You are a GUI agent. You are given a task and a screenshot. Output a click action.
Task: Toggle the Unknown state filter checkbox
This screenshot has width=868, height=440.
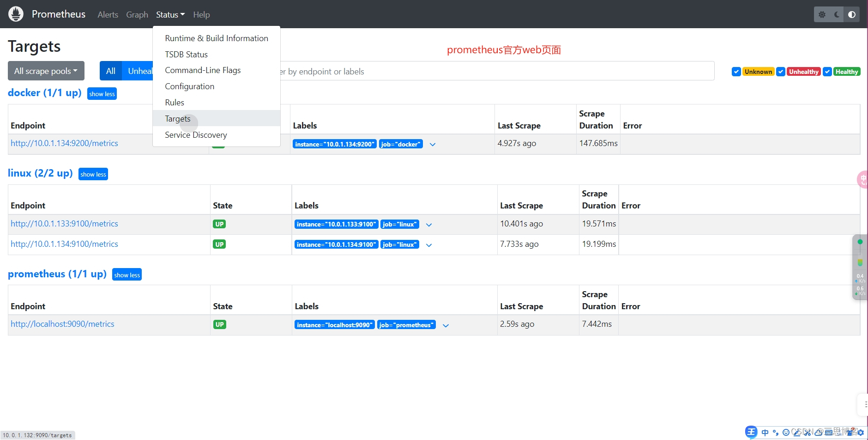(x=736, y=72)
